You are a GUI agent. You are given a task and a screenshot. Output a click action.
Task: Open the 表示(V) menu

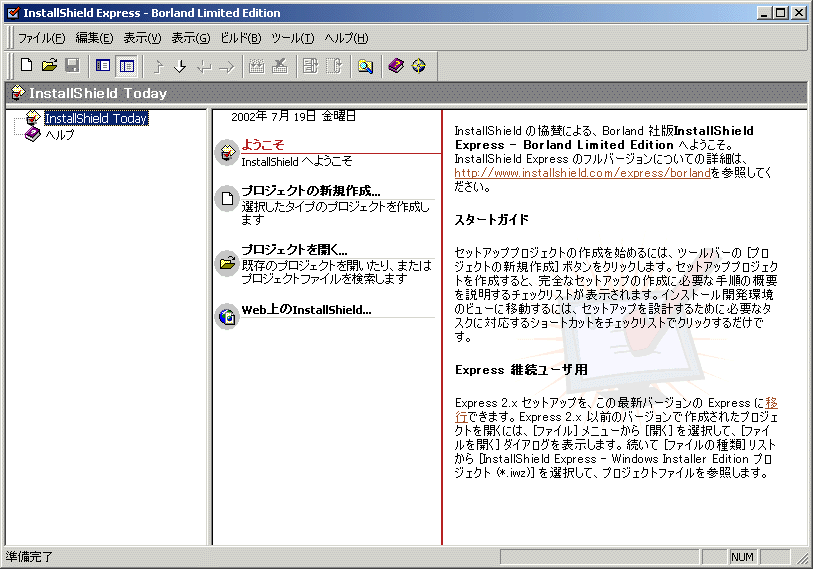point(142,38)
